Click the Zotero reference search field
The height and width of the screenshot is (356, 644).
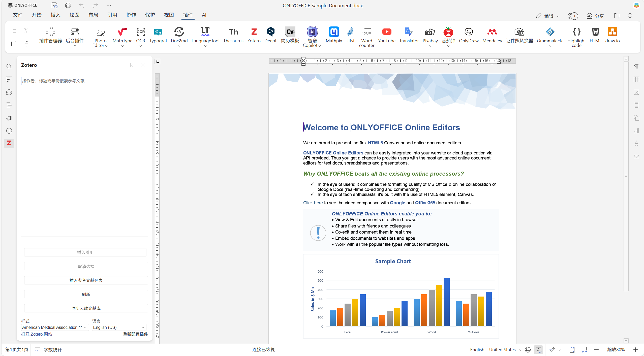click(x=84, y=81)
